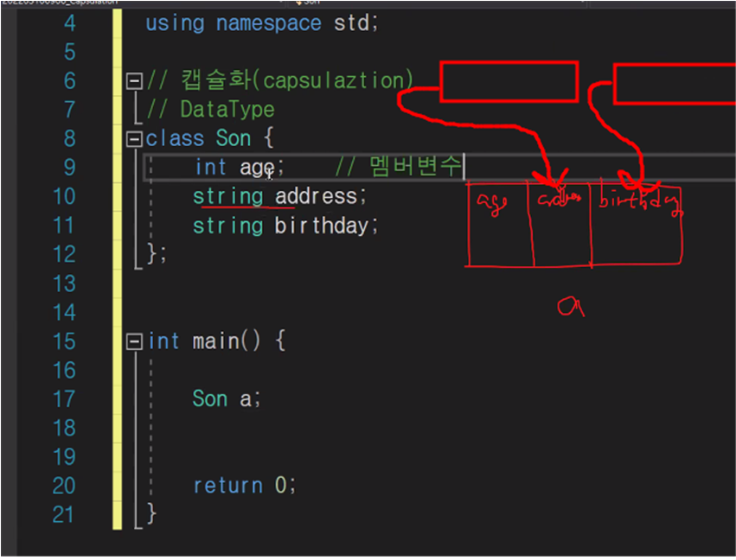Screen dimensions: 736x560
Task: Click the 'class' keyword on line 8
Action: click(x=175, y=138)
